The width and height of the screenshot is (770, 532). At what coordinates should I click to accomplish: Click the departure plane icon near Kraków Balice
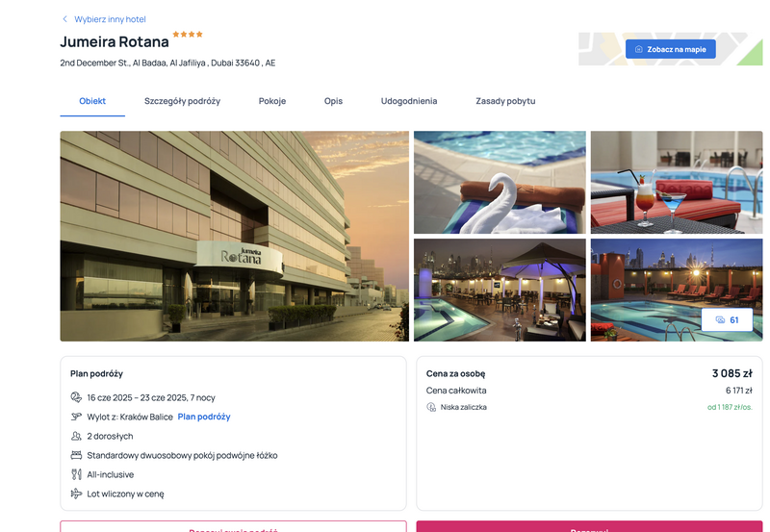click(76, 417)
